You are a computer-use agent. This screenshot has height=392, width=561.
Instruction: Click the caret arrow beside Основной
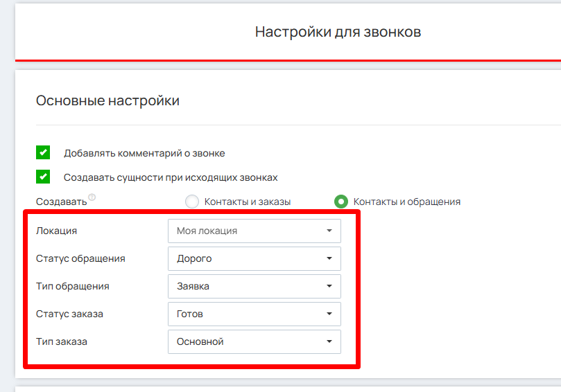pos(329,341)
